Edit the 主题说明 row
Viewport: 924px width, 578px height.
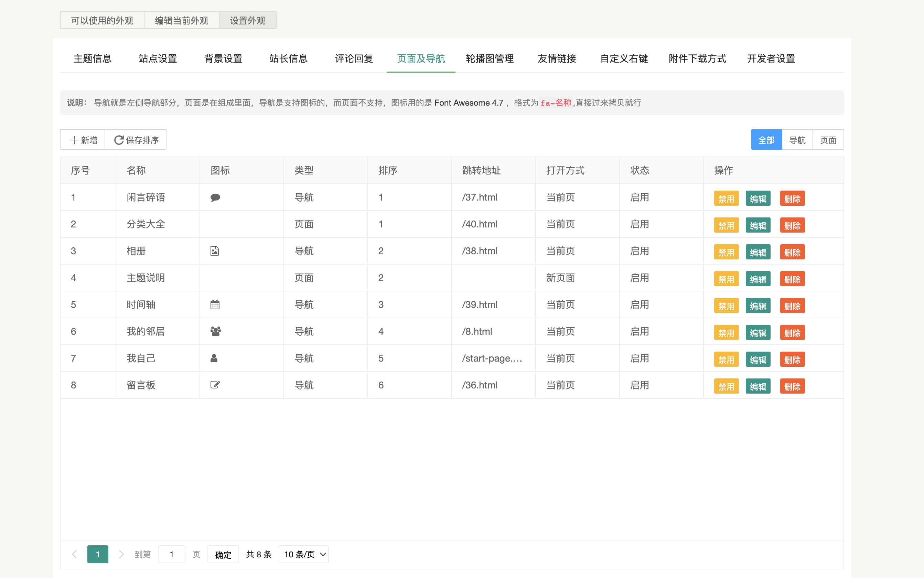click(758, 279)
